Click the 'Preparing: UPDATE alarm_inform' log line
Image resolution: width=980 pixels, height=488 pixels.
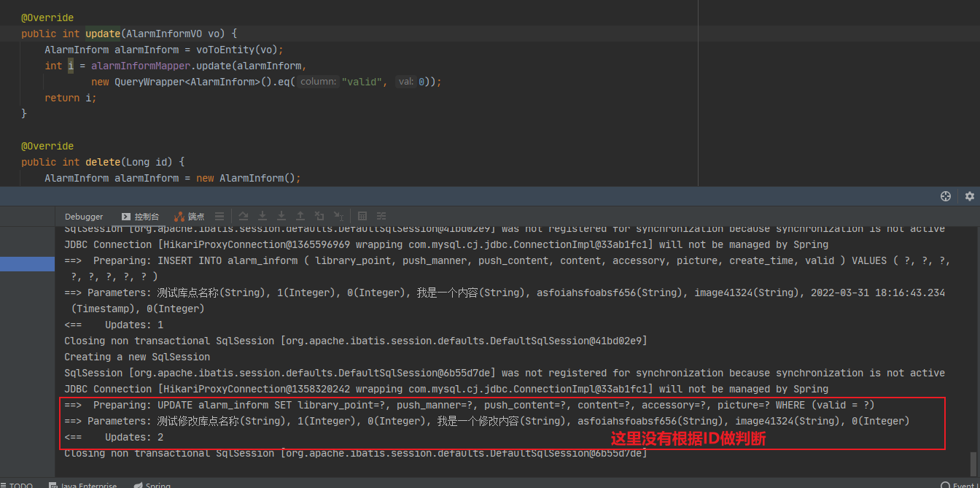pos(469,405)
